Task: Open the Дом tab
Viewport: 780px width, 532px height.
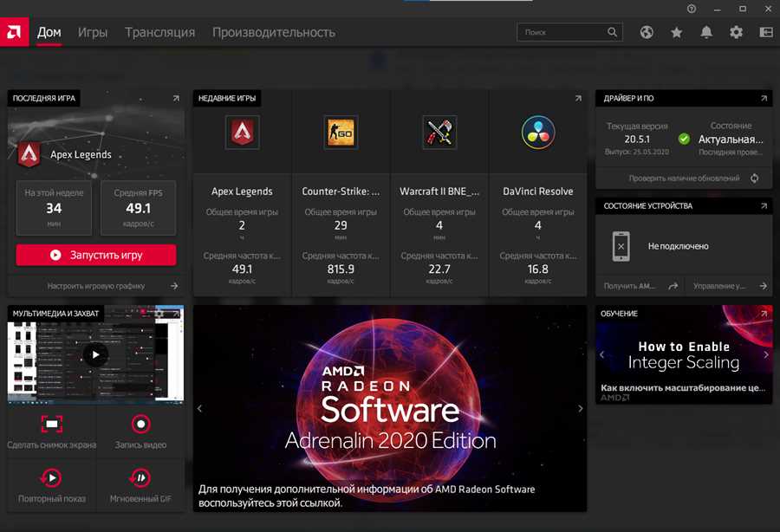Action: [49, 32]
